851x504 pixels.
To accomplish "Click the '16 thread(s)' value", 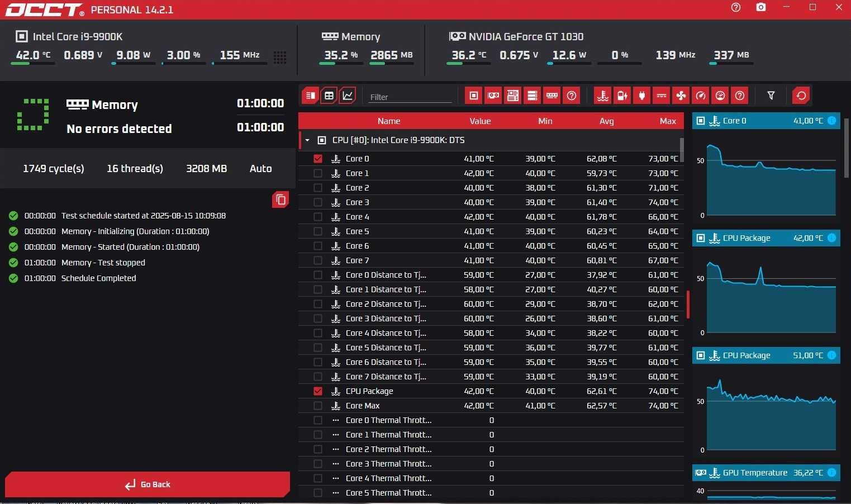I will coord(135,169).
